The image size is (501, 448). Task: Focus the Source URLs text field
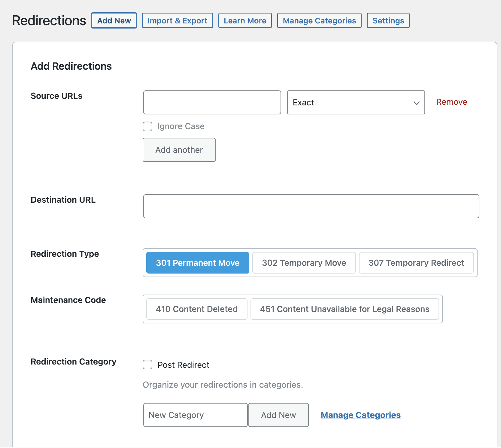click(212, 102)
